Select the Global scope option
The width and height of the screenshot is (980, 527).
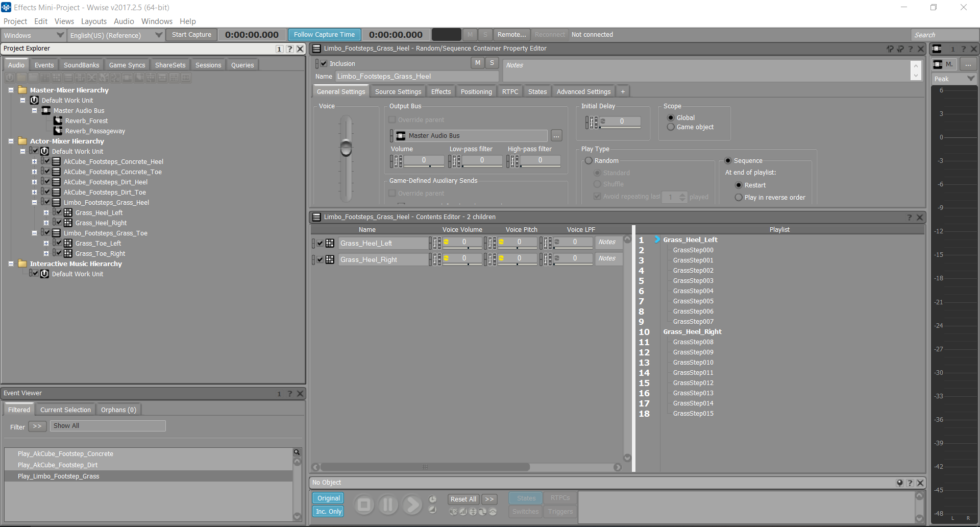click(x=671, y=118)
